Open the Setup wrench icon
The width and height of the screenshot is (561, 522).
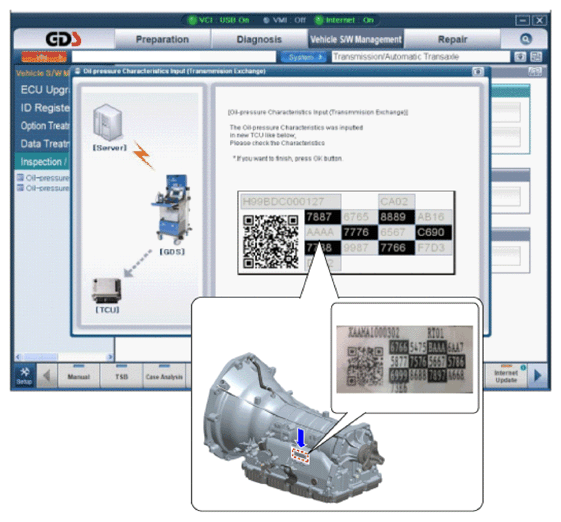coord(24,375)
